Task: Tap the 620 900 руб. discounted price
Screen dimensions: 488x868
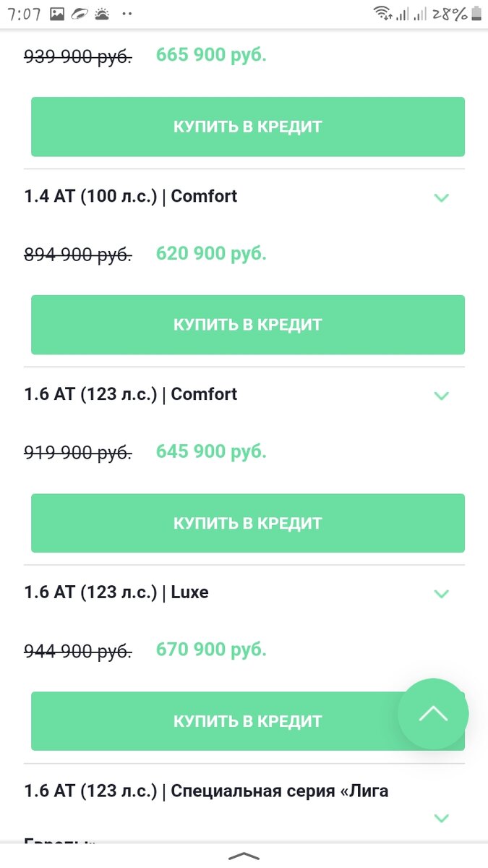Action: pos(211,254)
